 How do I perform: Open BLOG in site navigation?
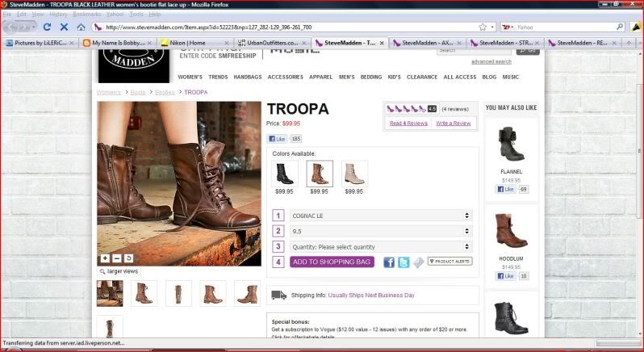(x=489, y=77)
